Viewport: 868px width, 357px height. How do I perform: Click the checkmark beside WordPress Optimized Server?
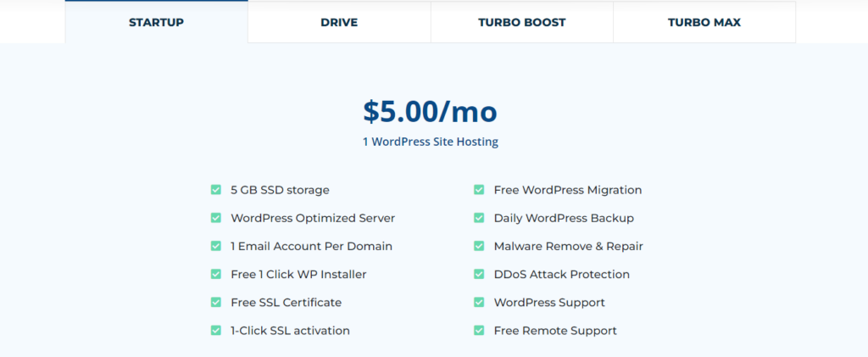click(x=216, y=218)
